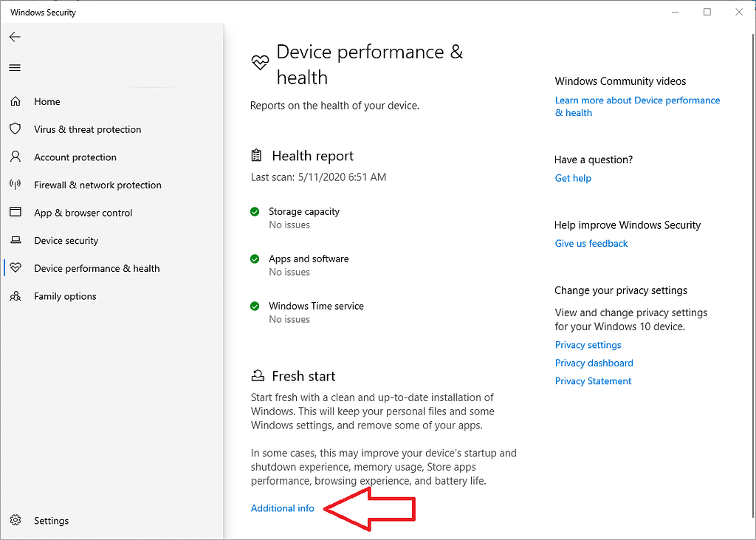The width and height of the screenshot is (756, 540).
Task: Select Device performance & health sidebar item
Action: coord(112,268)
